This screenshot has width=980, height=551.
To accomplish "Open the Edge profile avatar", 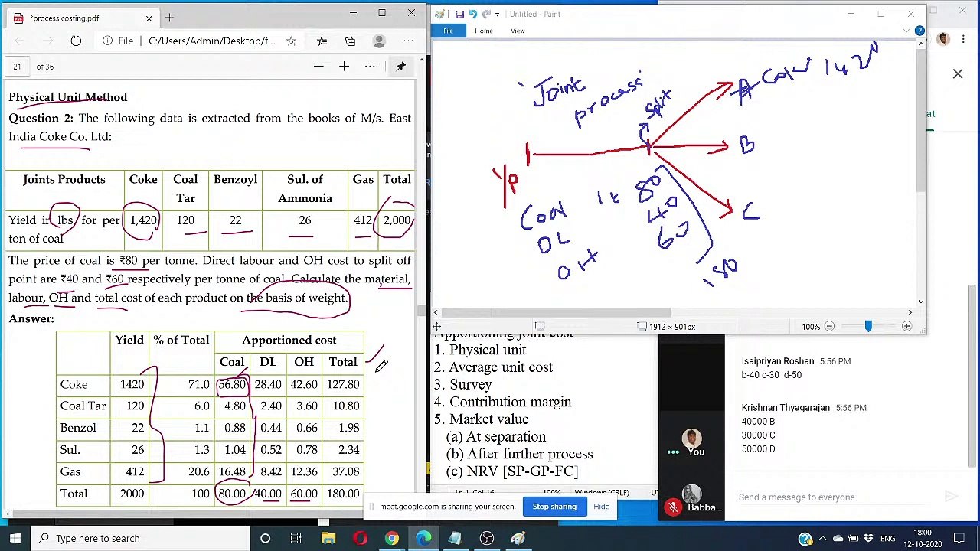I will click(379, 41).
